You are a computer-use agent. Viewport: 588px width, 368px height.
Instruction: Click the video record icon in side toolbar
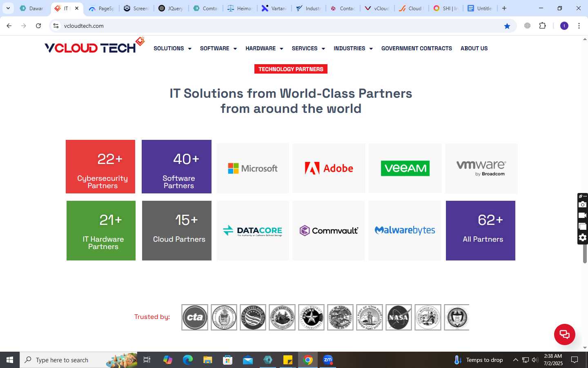tap(583, 215)
